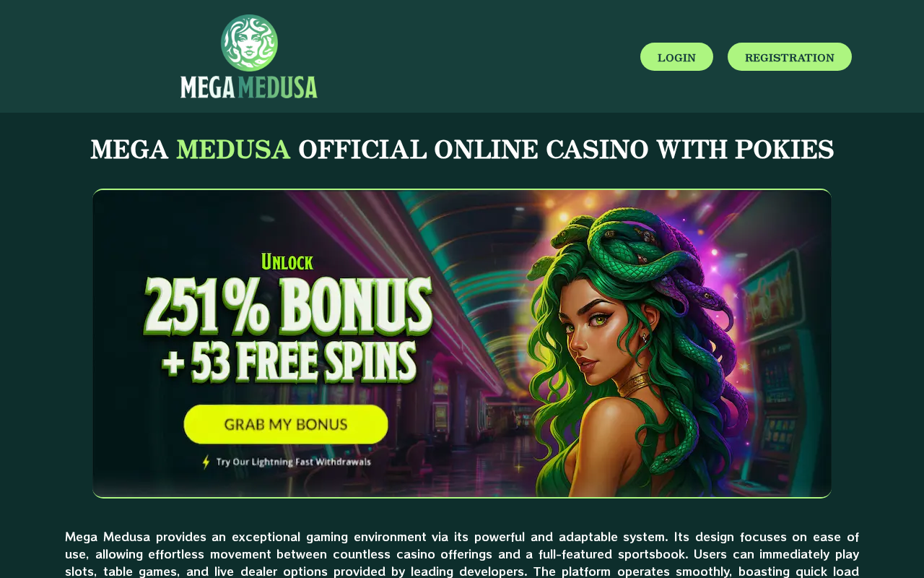
Task: Click the Mega Medusa description paragraph
Action: (462, 554)
